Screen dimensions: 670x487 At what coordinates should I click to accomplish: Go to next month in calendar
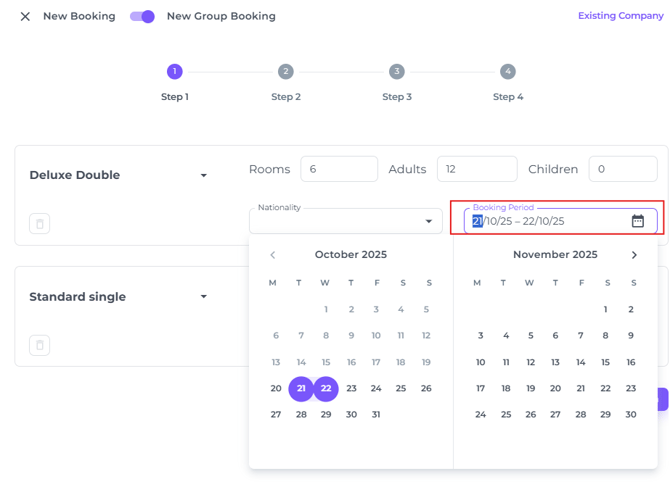click(634, 255)
